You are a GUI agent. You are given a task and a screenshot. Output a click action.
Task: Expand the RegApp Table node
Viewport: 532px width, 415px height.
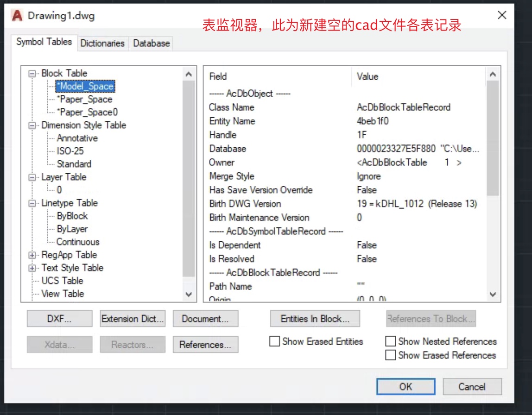[32, 255]
